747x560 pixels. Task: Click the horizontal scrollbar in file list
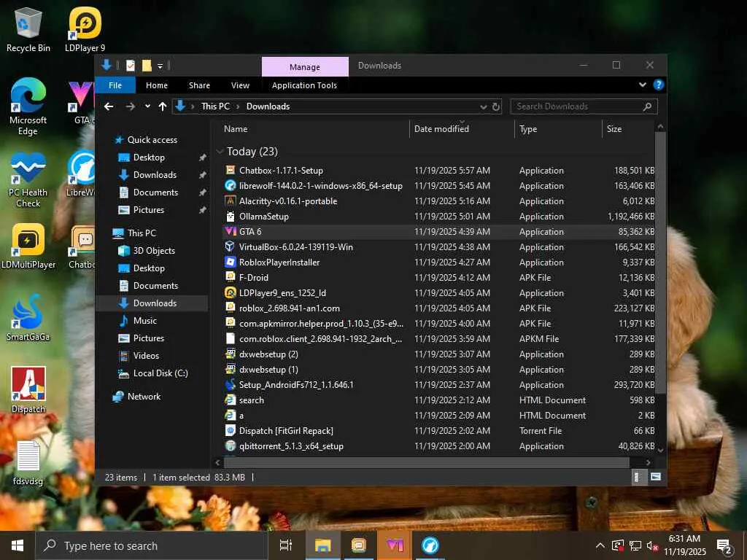[x=426, y=462]
